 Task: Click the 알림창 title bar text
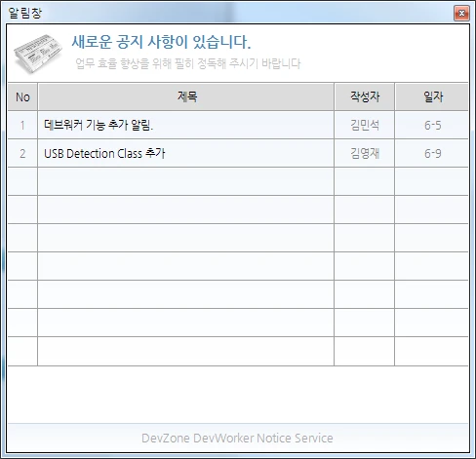[x=24, y=14]
